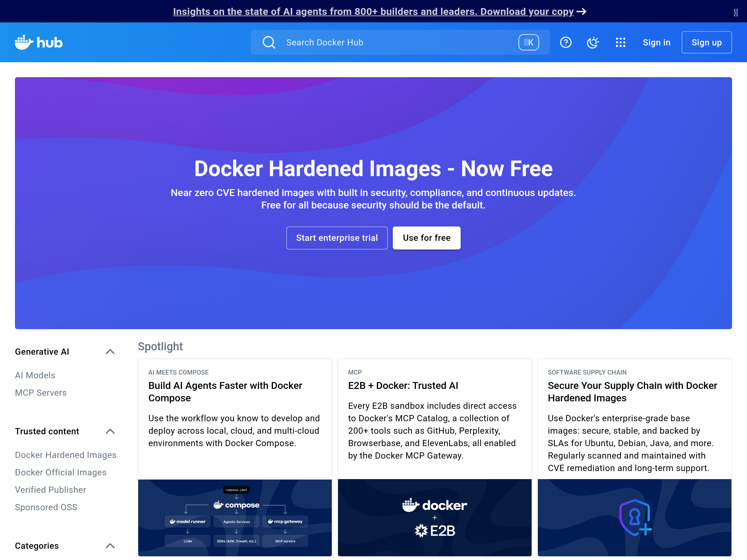Collapse the Generative AI section
The height and width of the screenshot is (560, 747).
(x=110, y=352)
